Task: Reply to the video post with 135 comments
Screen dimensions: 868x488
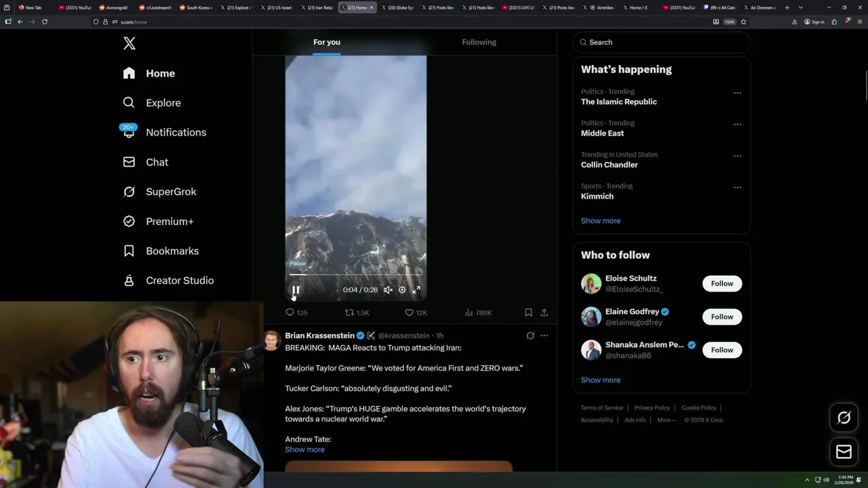Action: [x=296, y=312]
